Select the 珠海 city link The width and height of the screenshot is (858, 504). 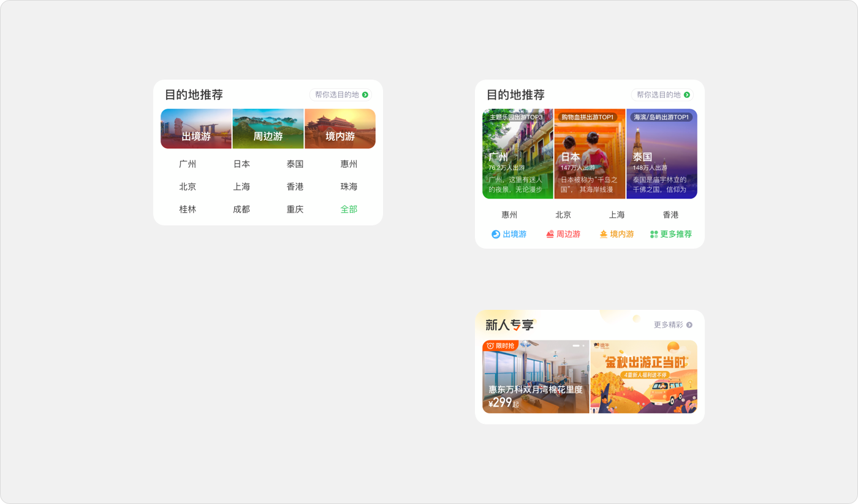(349, 187)
